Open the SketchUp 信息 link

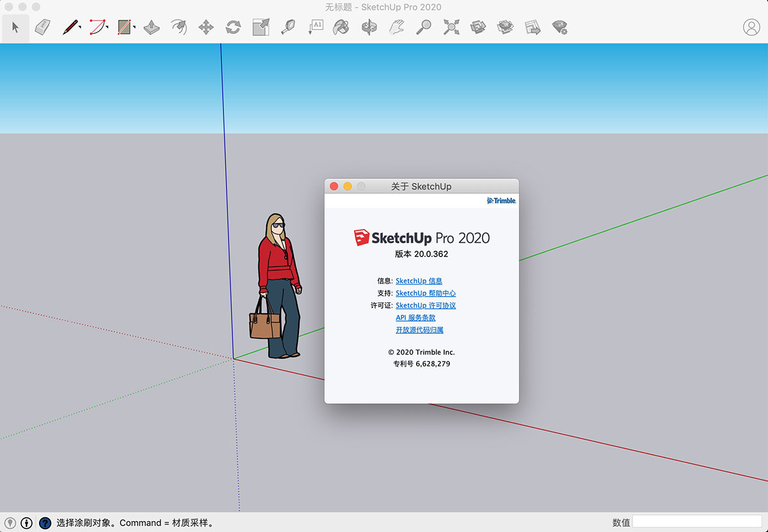419,281
